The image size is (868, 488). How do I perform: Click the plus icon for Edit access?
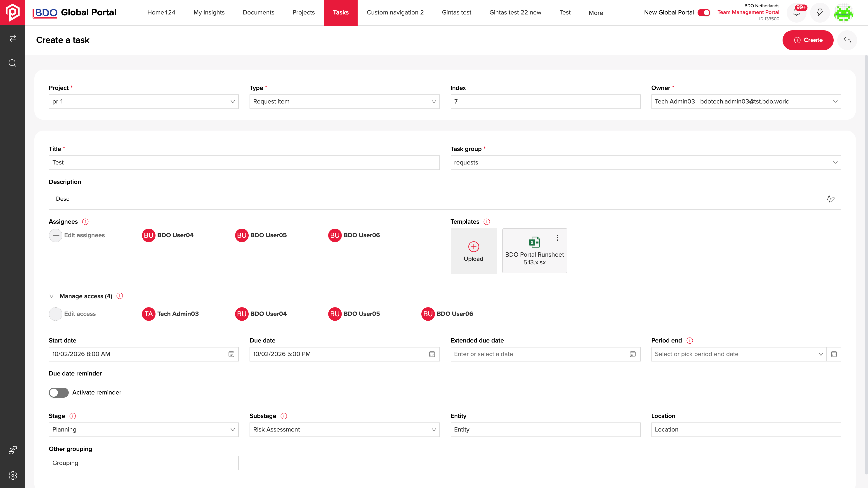tap(56, 314)
